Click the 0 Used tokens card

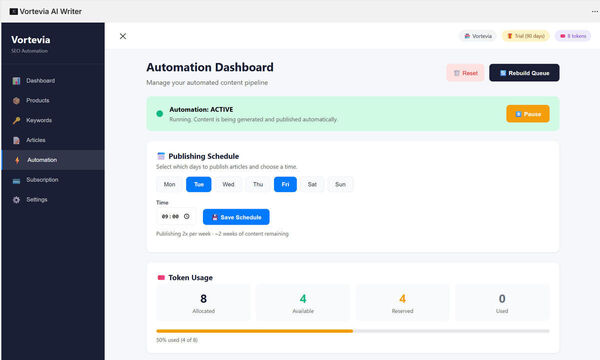[x=502, y=303]
